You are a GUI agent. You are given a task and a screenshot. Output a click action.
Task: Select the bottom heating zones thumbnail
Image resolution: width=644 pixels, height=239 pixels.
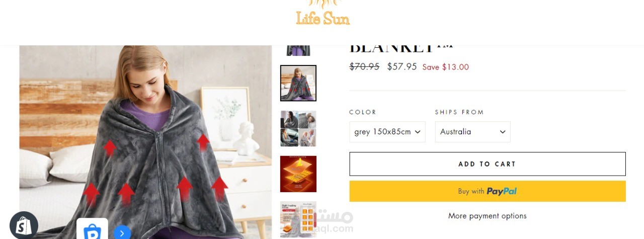coord(298,219)
